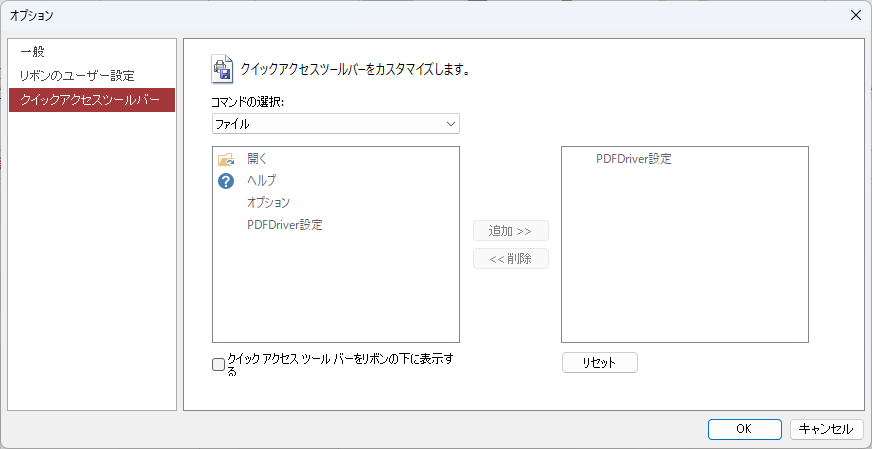Select クイックアクセスツールバー in the sidebar
Screen dimensions: 872x449
click(x=92, y=100)
